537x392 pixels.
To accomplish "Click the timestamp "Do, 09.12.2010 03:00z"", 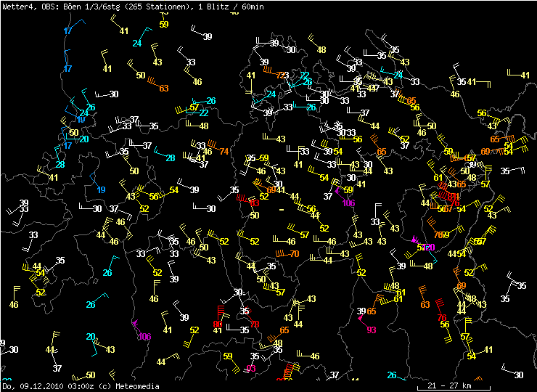I will (x=49, y=386).
